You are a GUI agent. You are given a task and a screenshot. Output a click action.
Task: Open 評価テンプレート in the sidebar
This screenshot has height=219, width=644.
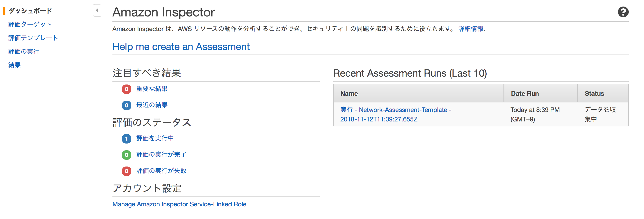pyautogui.click(x=33, y=38)
